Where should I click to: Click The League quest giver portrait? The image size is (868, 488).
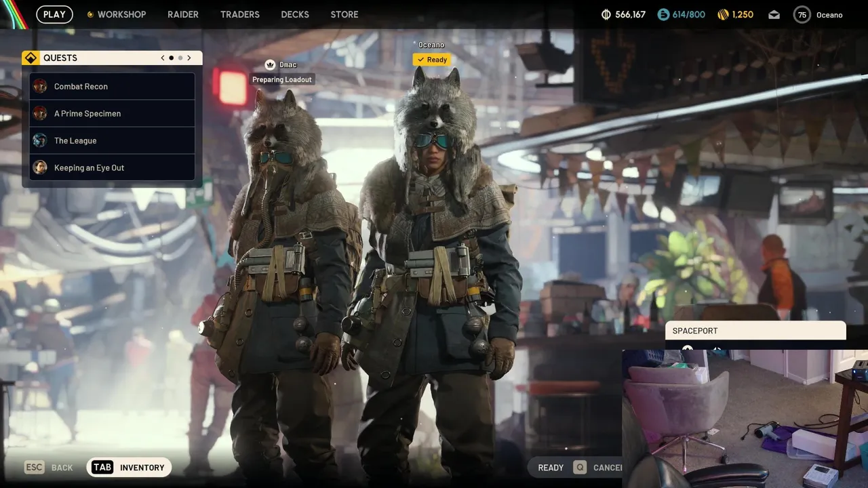click(40, 140)
